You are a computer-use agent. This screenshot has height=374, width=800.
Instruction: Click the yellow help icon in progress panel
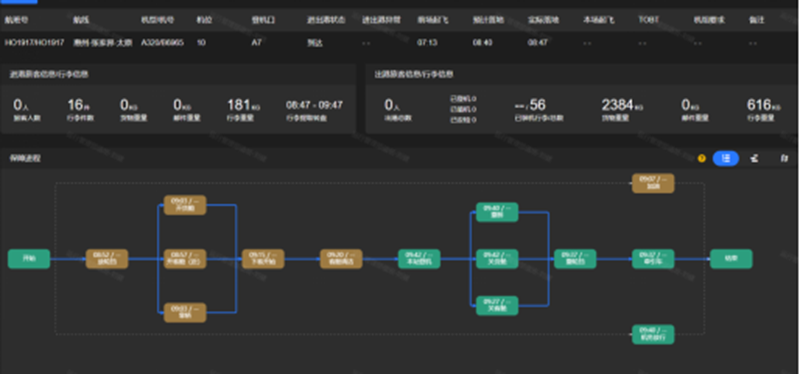(x=701, y=159)
